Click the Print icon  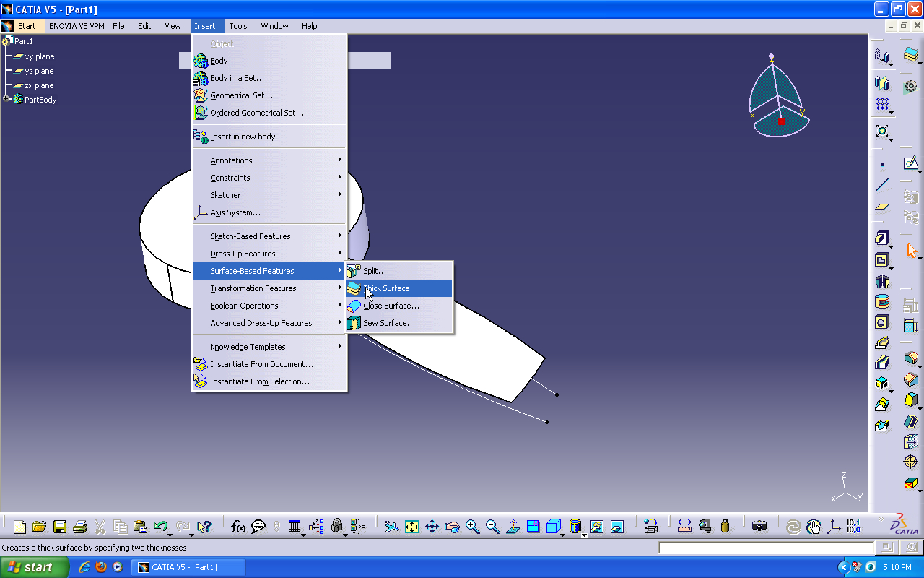click(80, 527)
